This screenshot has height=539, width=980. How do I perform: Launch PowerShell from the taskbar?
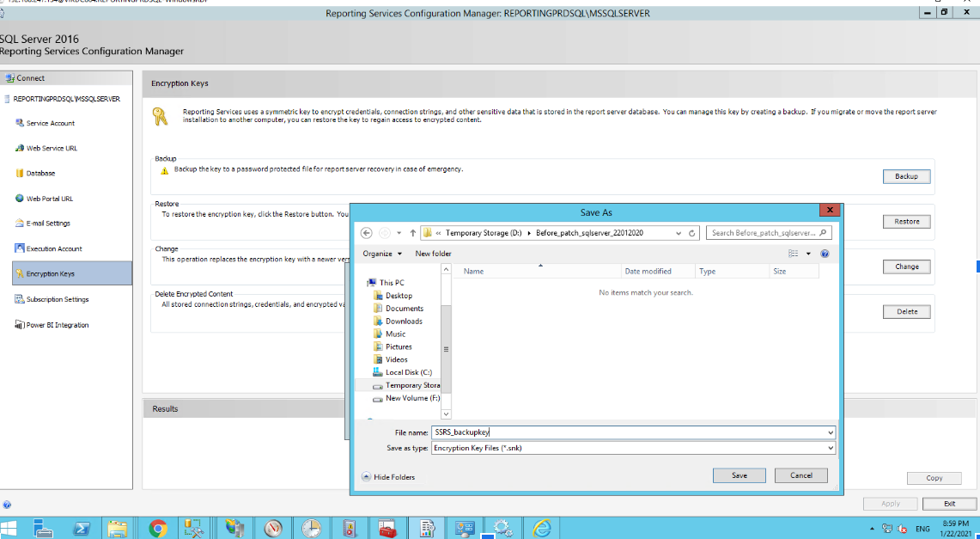click(x=82, y=529)
